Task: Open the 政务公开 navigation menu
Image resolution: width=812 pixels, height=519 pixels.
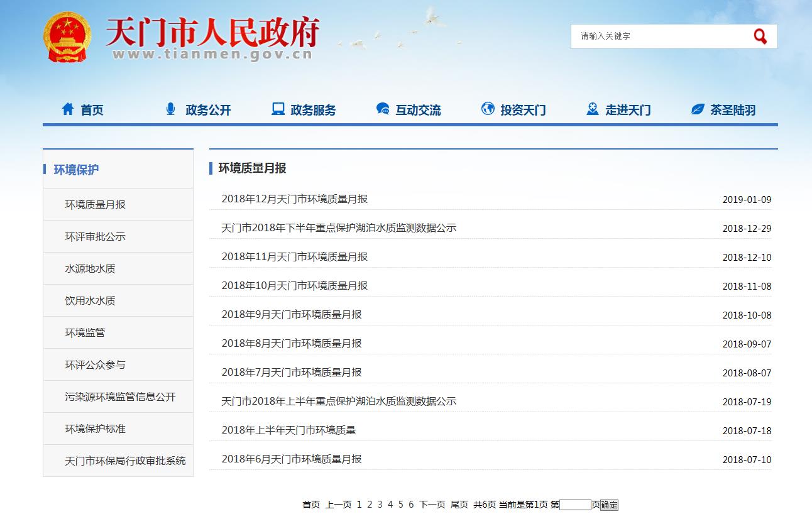Action: click(208, 110)
